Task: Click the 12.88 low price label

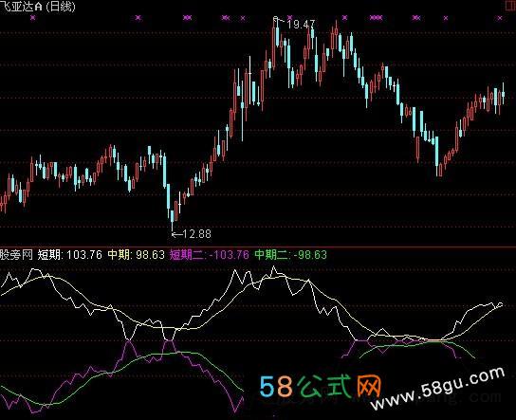Action: 196,234
